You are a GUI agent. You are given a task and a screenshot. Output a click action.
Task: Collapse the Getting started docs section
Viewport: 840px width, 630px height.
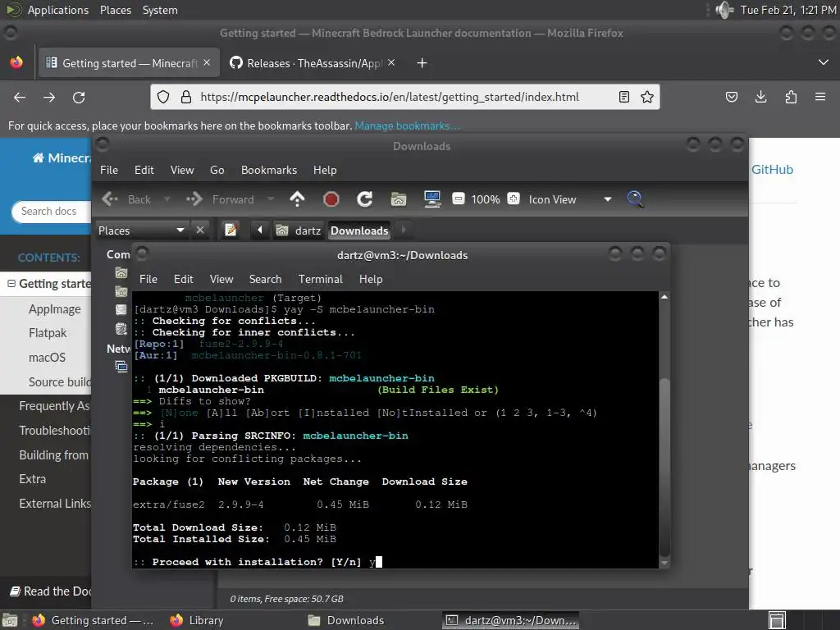pos(11,283)
